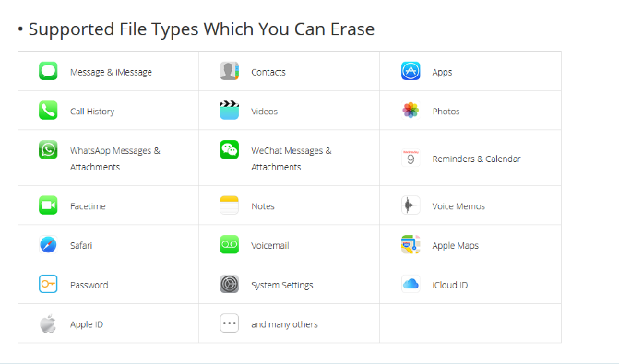The width and height of the screenshot is (619, 364).
Task: Select the colorful Photos flower icon
Action: tap(411, 110)
